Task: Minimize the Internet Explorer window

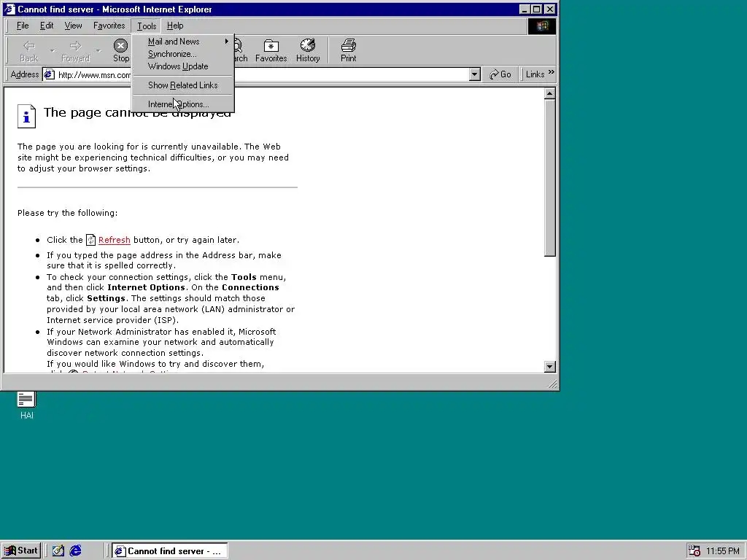Action: 525,9
